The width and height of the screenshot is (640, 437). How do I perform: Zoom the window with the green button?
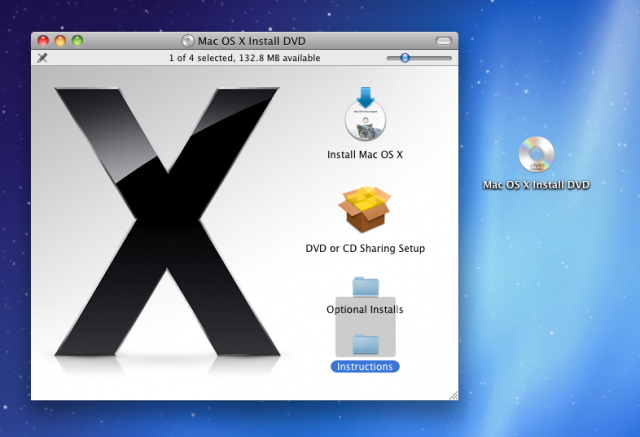coord(78,41)
